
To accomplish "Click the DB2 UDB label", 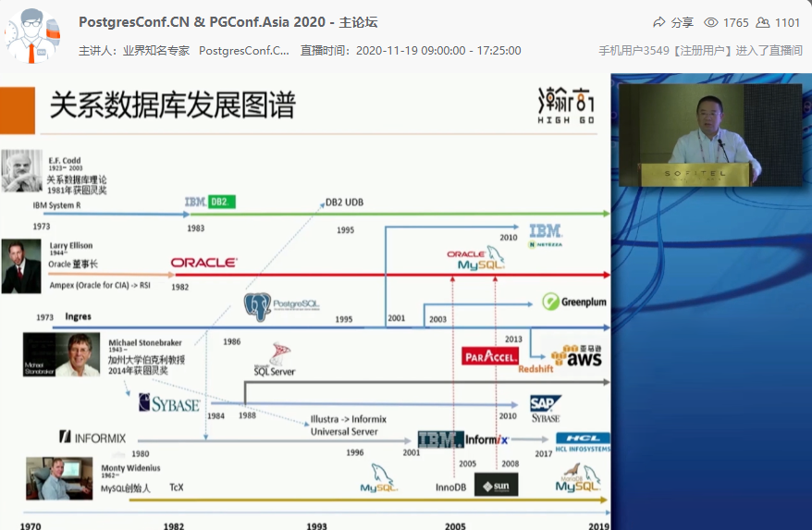I will 344,203.
